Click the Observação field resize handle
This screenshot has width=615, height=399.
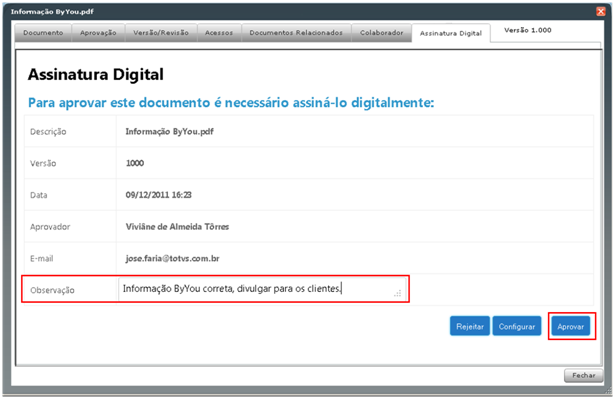coord(398,293)
